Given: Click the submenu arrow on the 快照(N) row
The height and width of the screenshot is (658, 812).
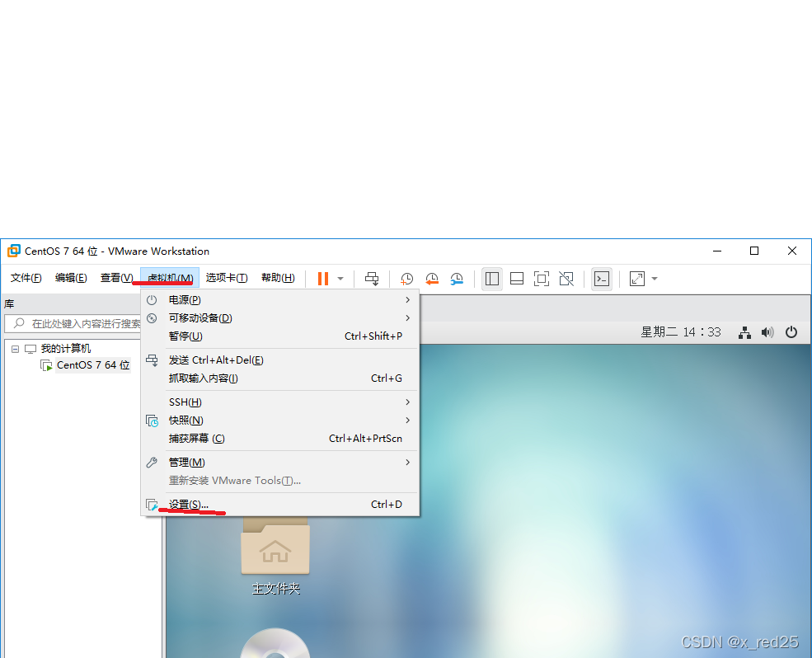Looking at the screenshot, I should 408,421.
